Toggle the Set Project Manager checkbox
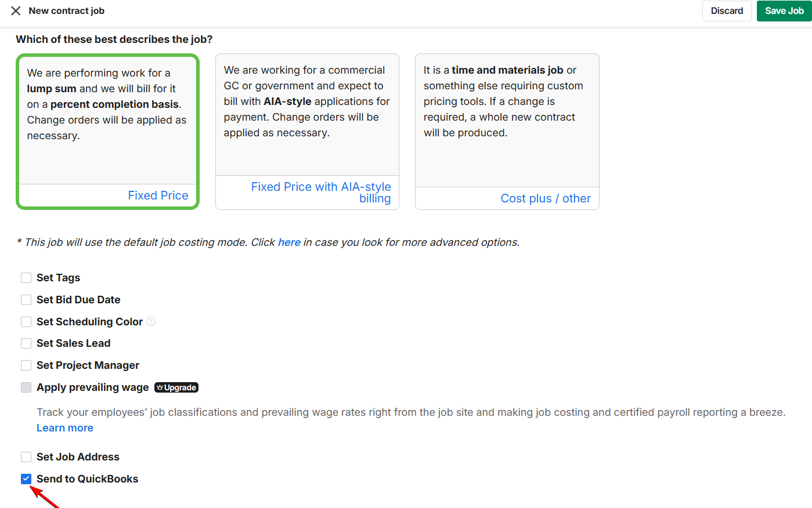The image size is (812, 508). [x=26, y=365]
